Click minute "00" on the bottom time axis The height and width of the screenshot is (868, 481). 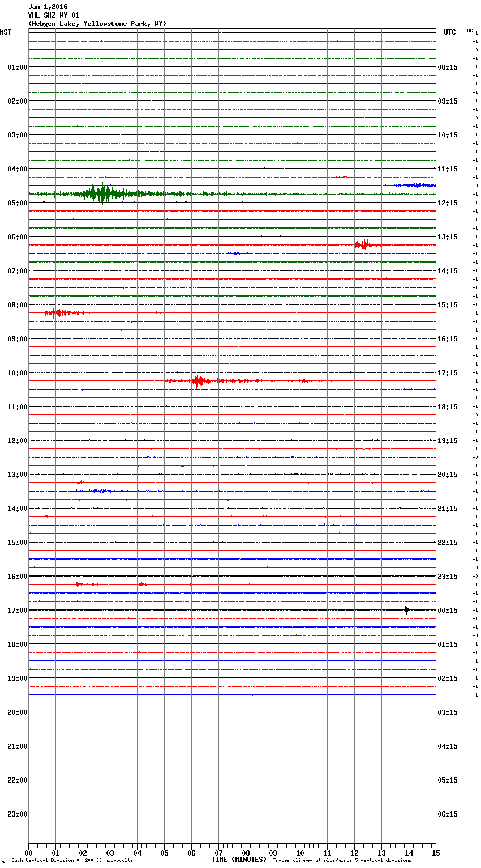(x=28, y=853)
